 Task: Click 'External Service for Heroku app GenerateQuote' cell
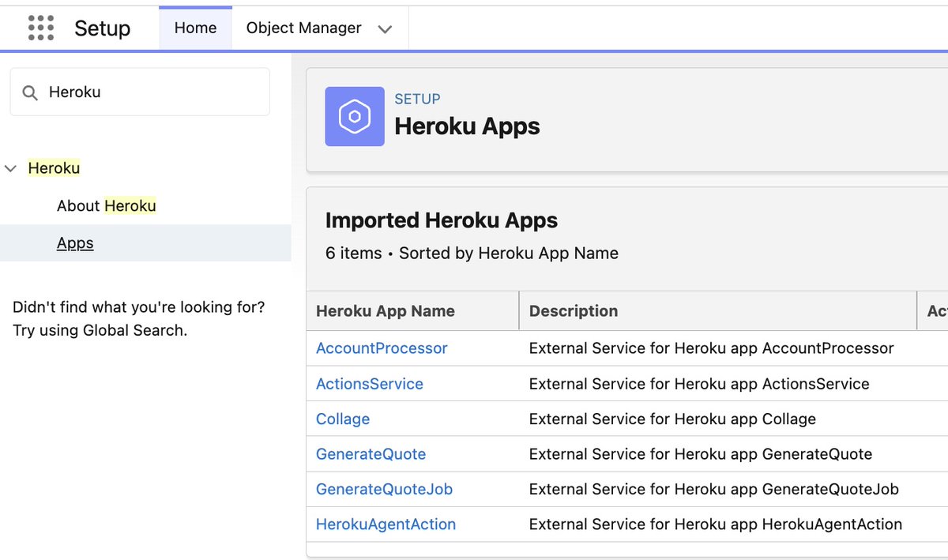click(701, 454)
